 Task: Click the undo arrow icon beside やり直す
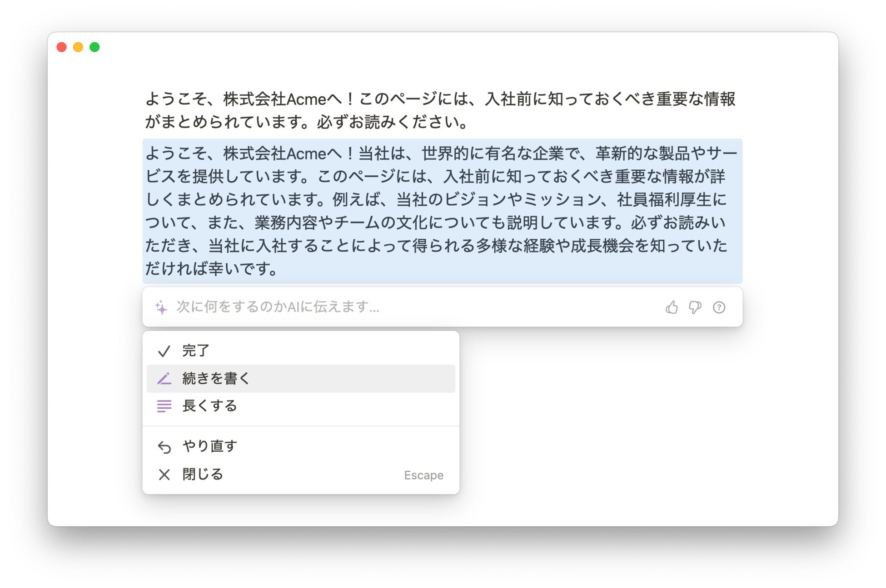164,447
